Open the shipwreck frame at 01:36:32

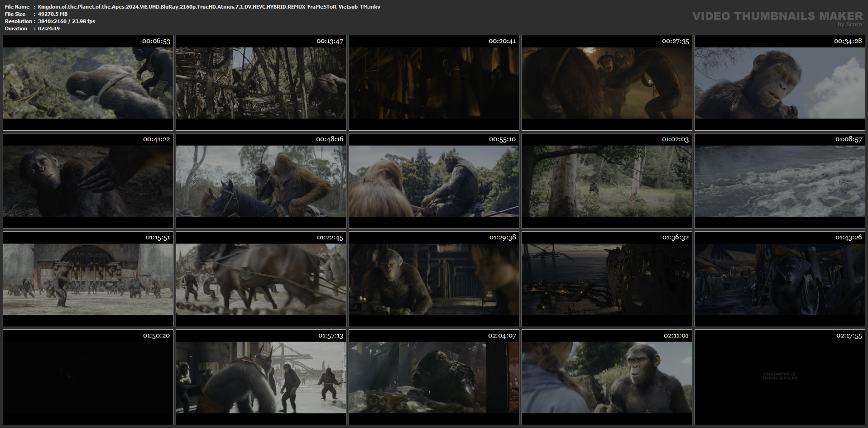tap(607, 279)
